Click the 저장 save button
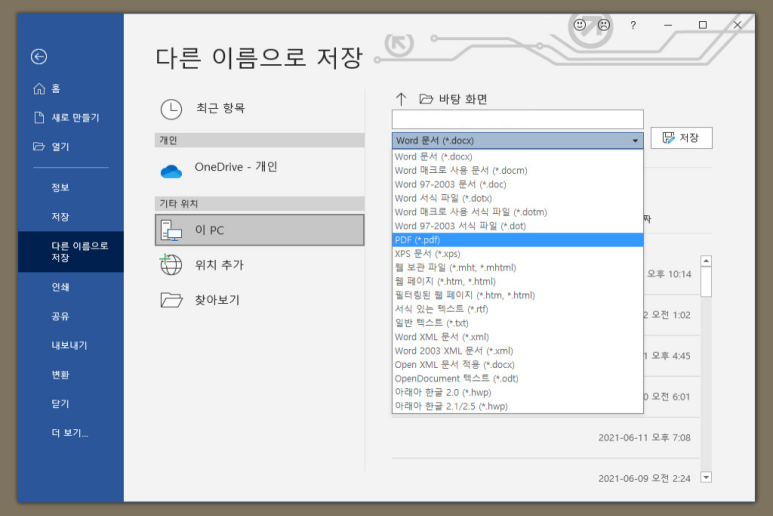773x516 pixels. pos(681,138)
